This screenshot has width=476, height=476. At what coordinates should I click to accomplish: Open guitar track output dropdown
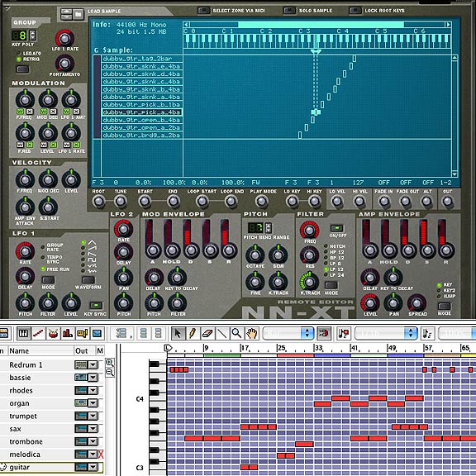point(93,467)
